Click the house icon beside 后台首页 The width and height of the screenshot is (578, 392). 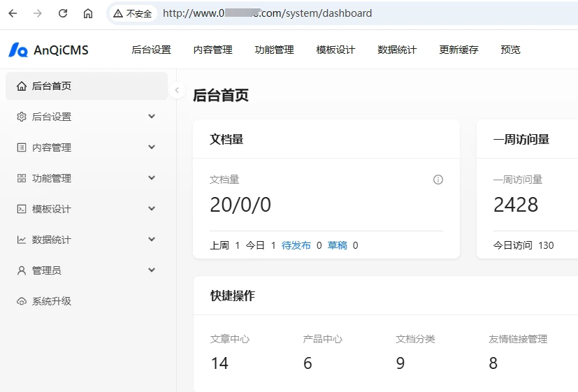(x=22, y=86)
